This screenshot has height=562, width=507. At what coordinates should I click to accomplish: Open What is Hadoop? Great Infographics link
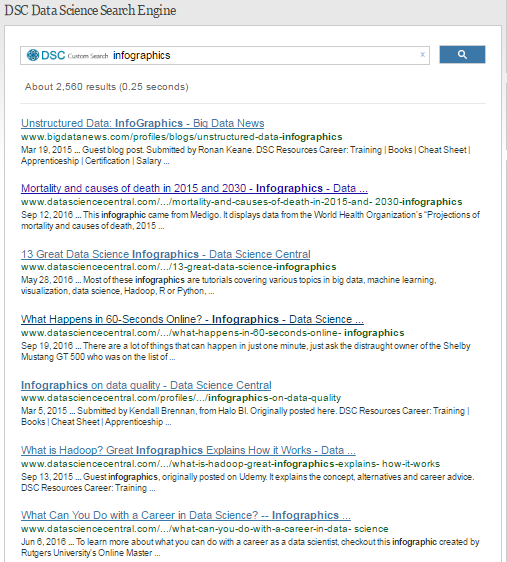(x=188, y=450)
